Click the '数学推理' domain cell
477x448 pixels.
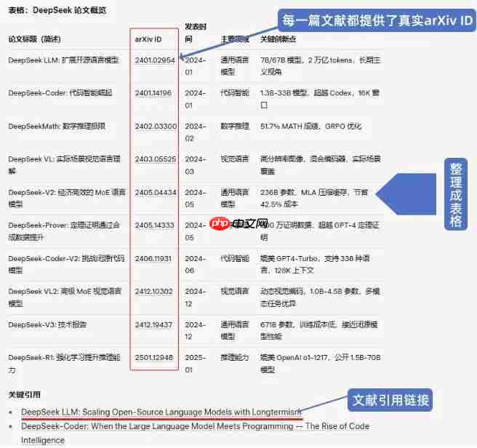point(235,127)
